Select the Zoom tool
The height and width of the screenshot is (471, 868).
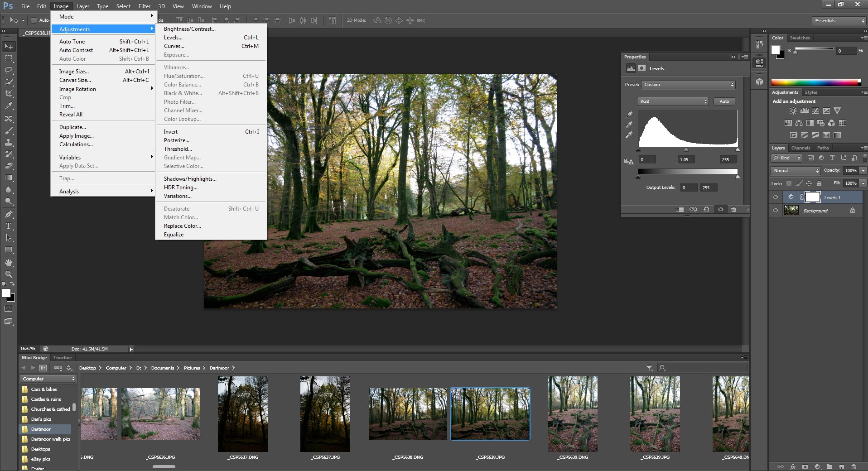click(x=9, y=274)
